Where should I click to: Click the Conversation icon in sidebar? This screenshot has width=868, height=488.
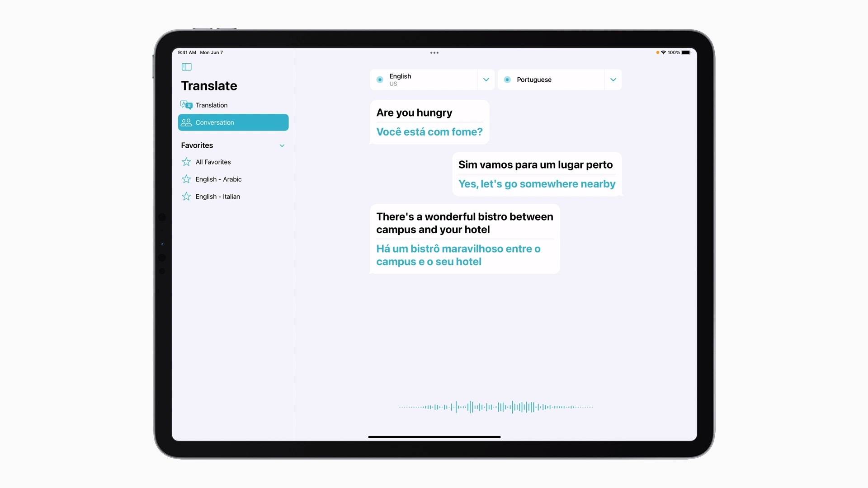click(187, 122)
